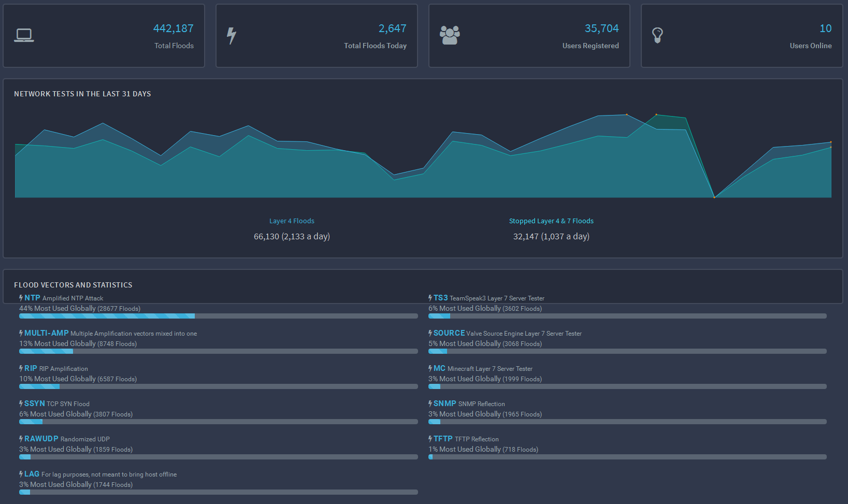Click the 442,187 Total Floods count
The height and width of the screenshot is (504, 848).
pyautogui.click(x=174, y=28)
